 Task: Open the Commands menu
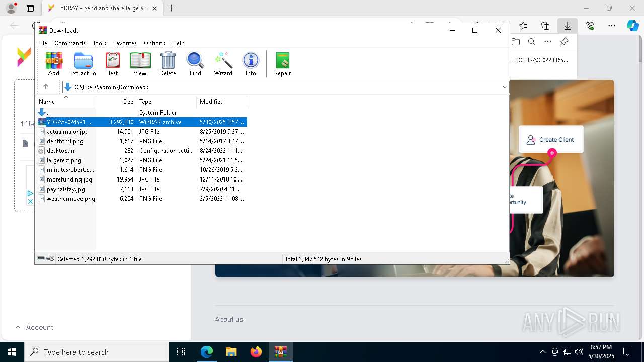tap(70, 43)
